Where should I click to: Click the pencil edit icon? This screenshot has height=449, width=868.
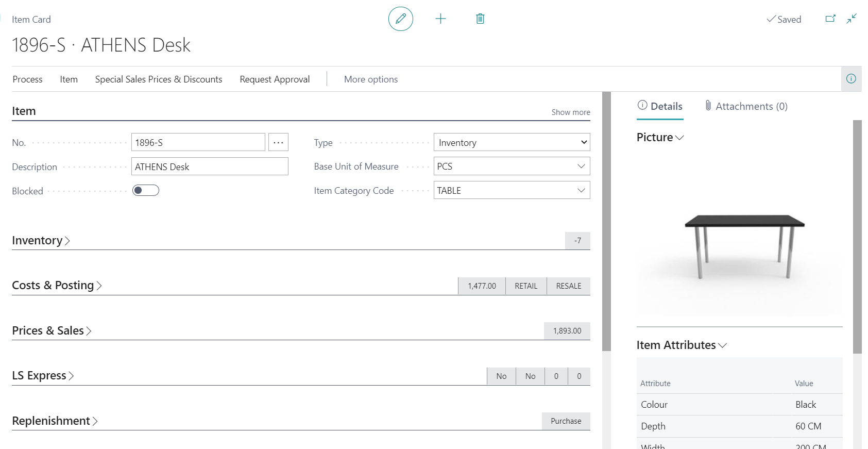click(x=400, y=19)
